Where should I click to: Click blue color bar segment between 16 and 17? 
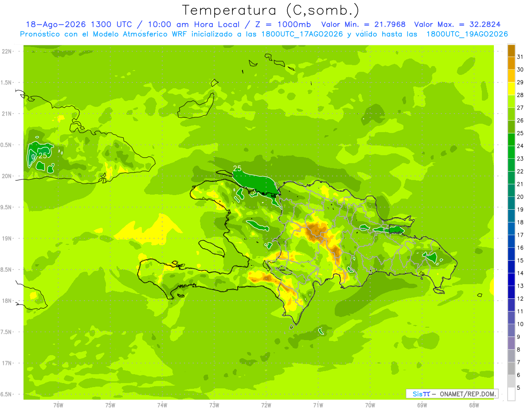[x=512, y=241]
